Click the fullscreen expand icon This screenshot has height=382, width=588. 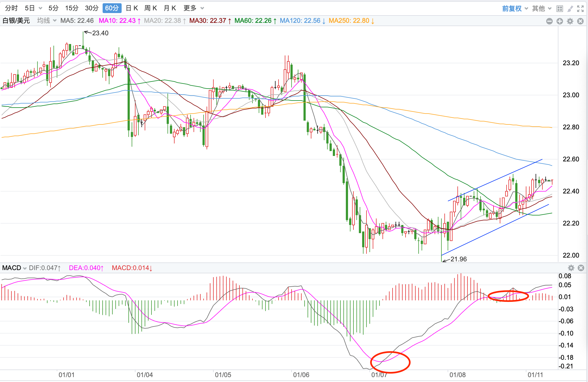pos(580,9)
